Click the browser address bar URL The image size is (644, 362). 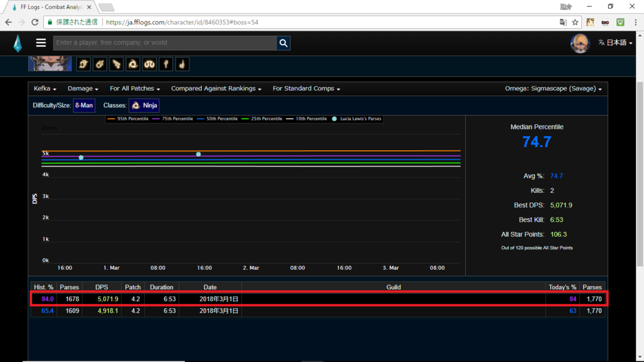[x=182, y=22]
